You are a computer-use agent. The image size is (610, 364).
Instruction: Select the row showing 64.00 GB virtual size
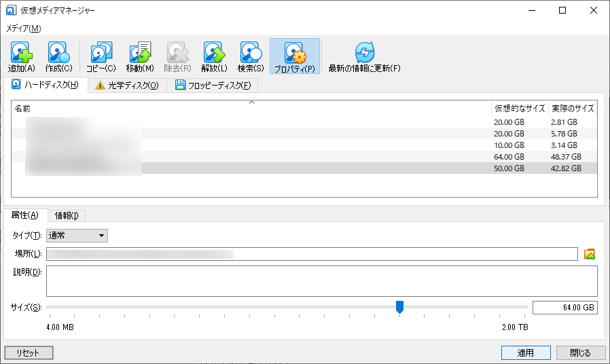pos(304,157)
